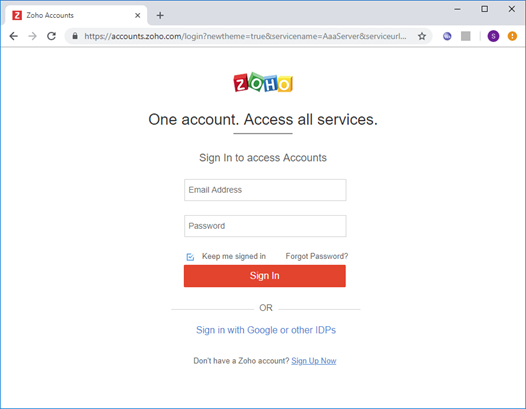Bookmark this page with star icon

(x=422, y=36)
